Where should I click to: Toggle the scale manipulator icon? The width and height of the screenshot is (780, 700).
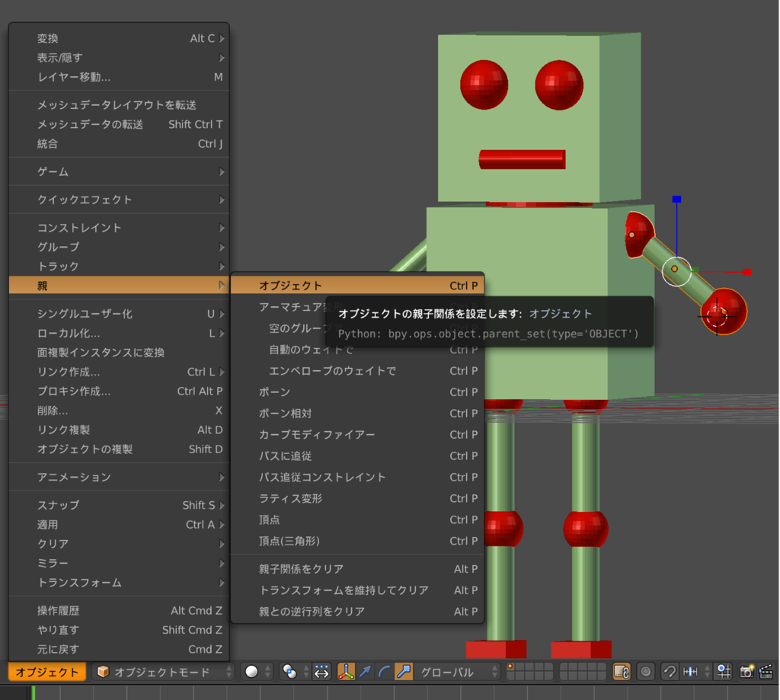coord(404,672)
